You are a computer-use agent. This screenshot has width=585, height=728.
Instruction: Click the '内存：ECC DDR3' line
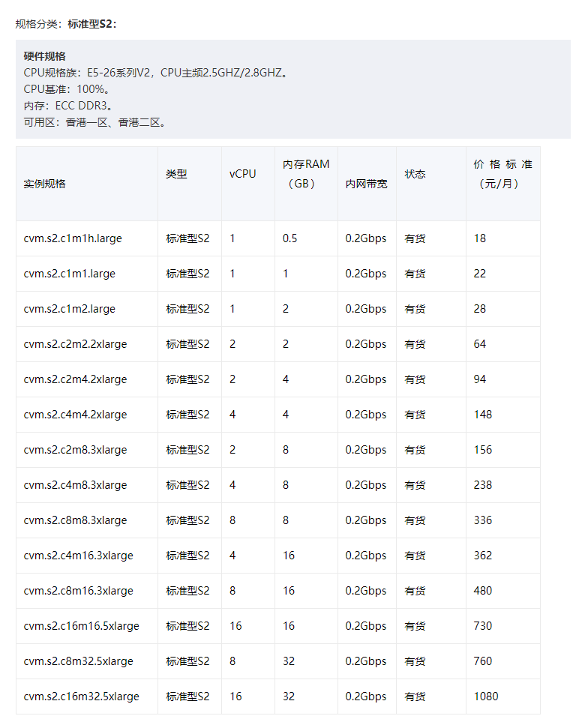pyautogui.click(x=68, y=106)
